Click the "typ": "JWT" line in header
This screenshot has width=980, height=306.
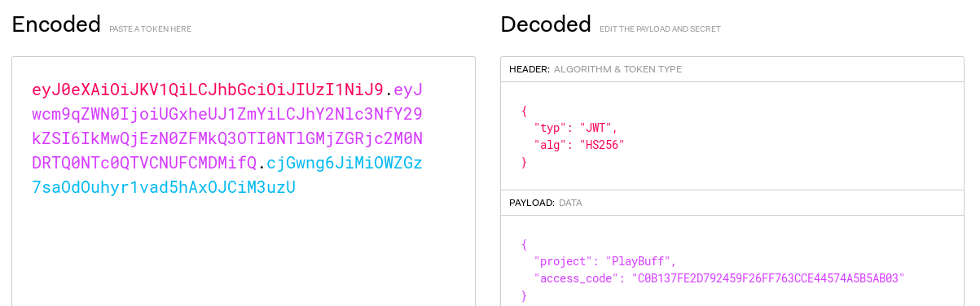(576, 128)
